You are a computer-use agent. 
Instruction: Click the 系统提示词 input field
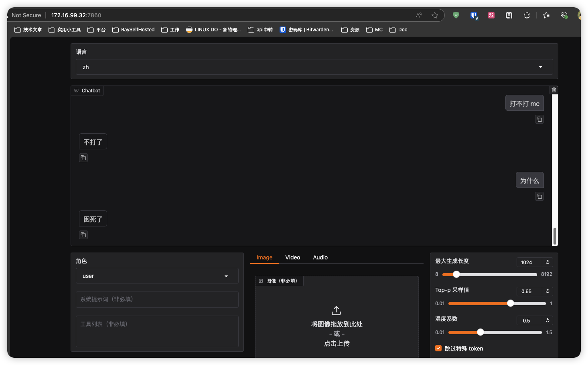157,299
